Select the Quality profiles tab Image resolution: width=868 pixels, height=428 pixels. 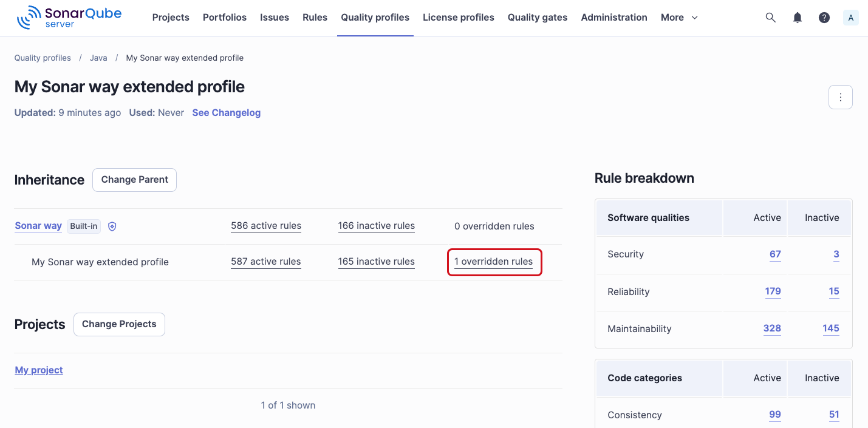click(x=375, y=18)
